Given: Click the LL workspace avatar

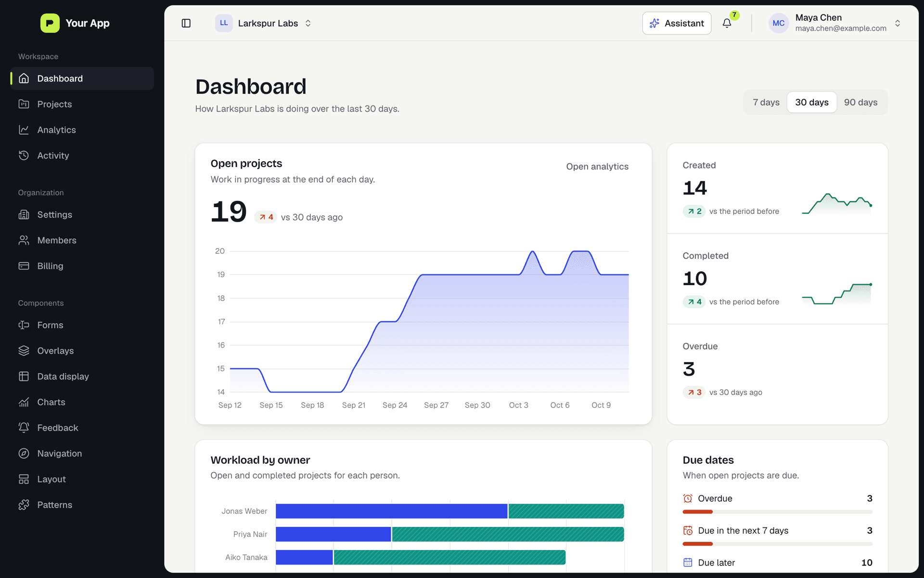Looking at the screenshot, I should (224, 23).
